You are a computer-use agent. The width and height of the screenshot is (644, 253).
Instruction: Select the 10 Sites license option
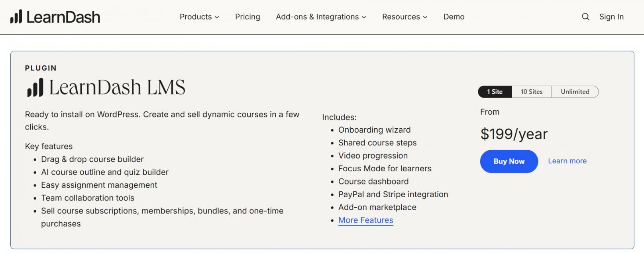click(532, 92)
